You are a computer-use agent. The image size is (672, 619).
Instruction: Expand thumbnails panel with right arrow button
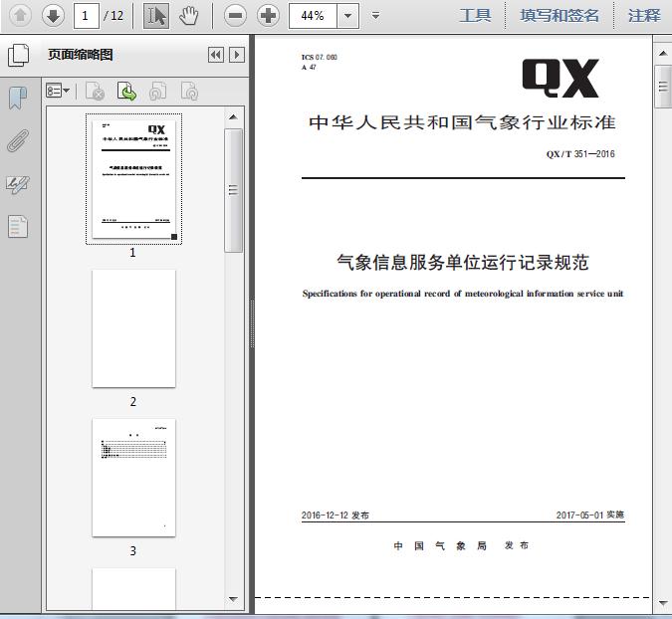click(x=237, y=55)
